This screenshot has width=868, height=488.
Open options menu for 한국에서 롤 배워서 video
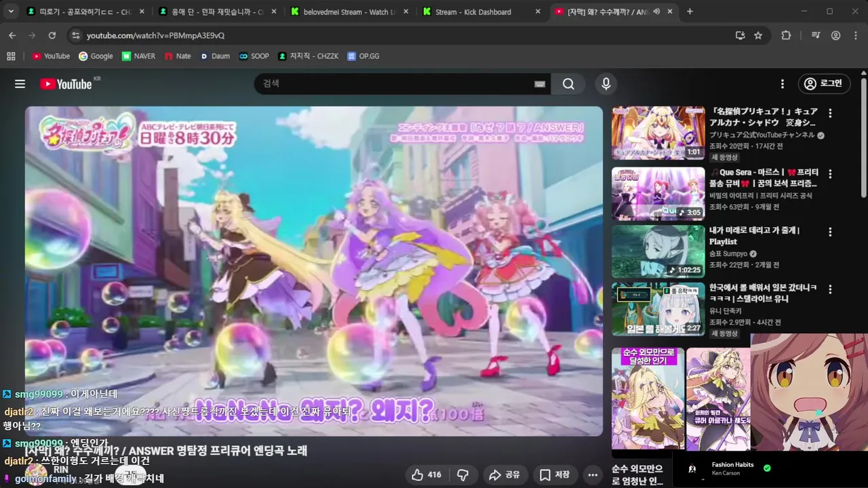click(x=830, y=289)
